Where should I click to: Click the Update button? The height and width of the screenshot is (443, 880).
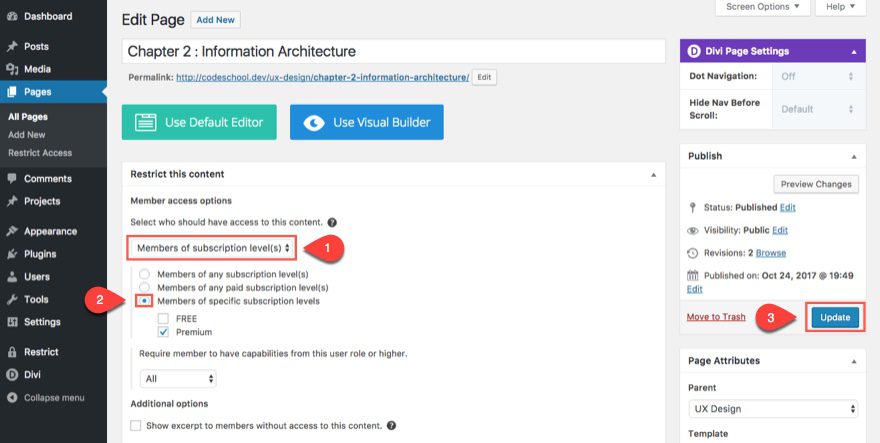point(835,317)
